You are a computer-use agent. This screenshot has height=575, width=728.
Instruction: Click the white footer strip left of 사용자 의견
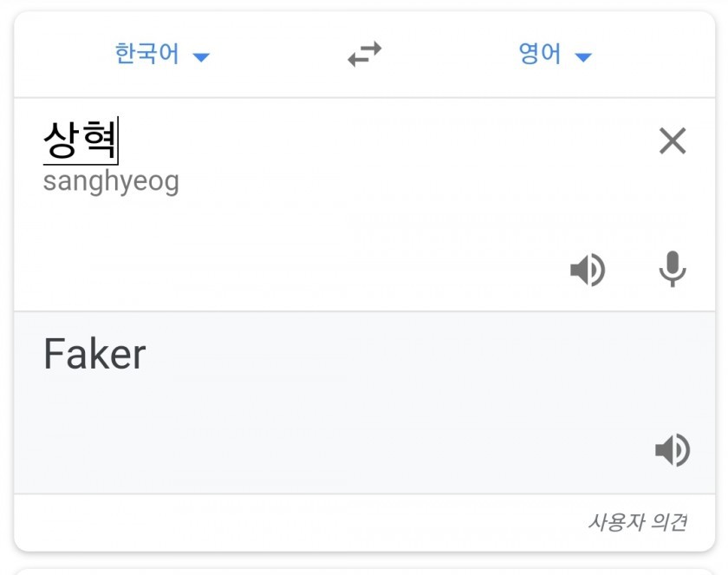point(260,522)
